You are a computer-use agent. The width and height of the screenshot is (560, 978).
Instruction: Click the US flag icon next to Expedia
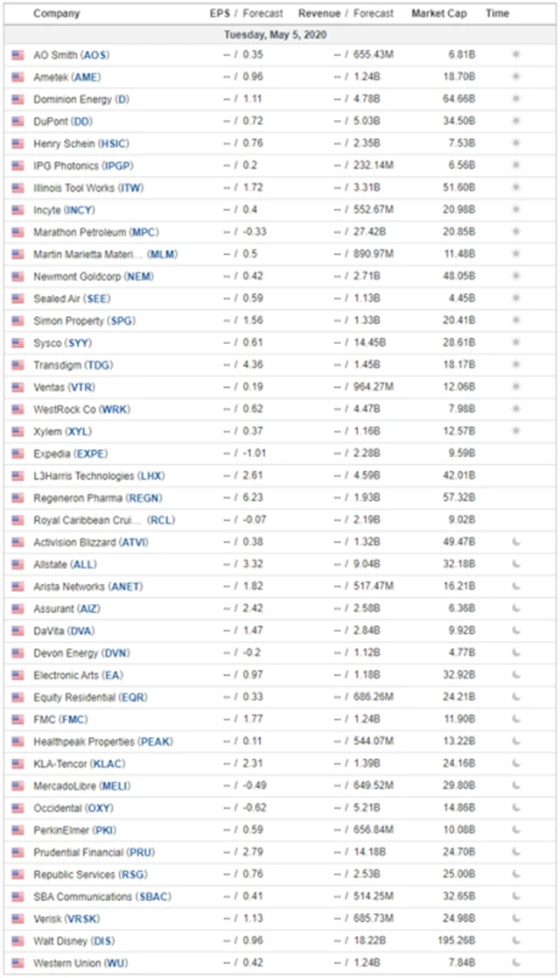[17, 454]
